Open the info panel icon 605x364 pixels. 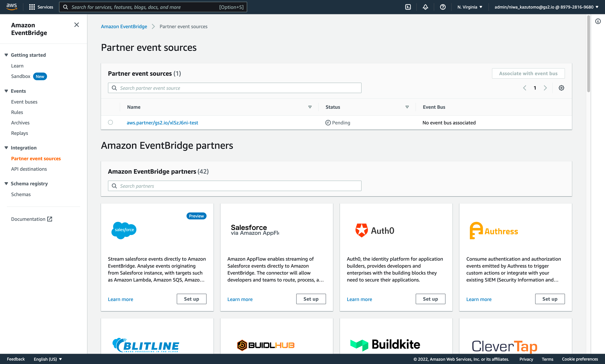598,21
